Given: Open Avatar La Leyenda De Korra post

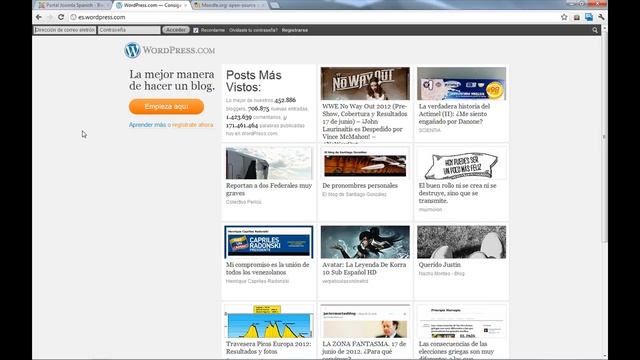Looking at the screenshot, I should point(364,269).
